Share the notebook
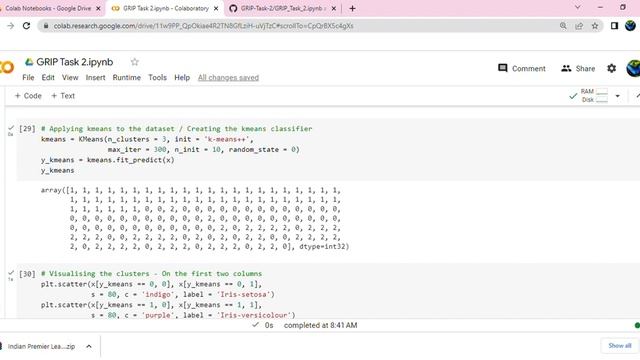640x360 pixels. (578, 68)
